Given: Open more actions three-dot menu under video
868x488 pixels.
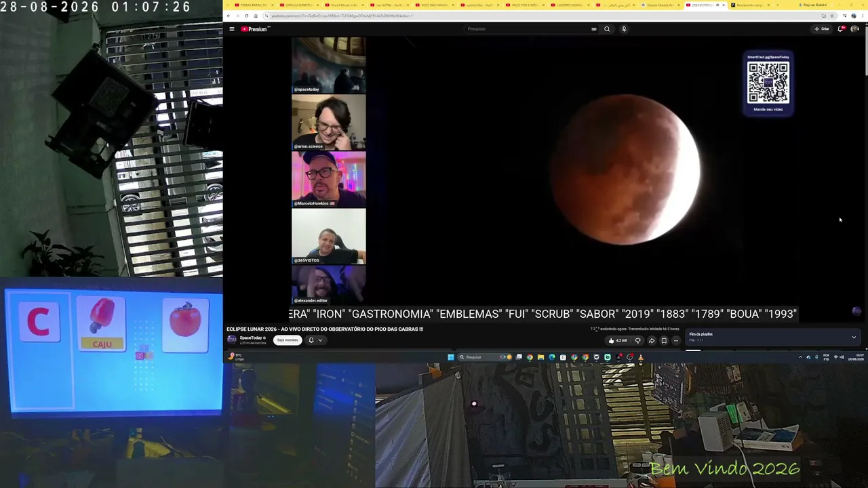Looking at the screenshot, I should (675, 341).
